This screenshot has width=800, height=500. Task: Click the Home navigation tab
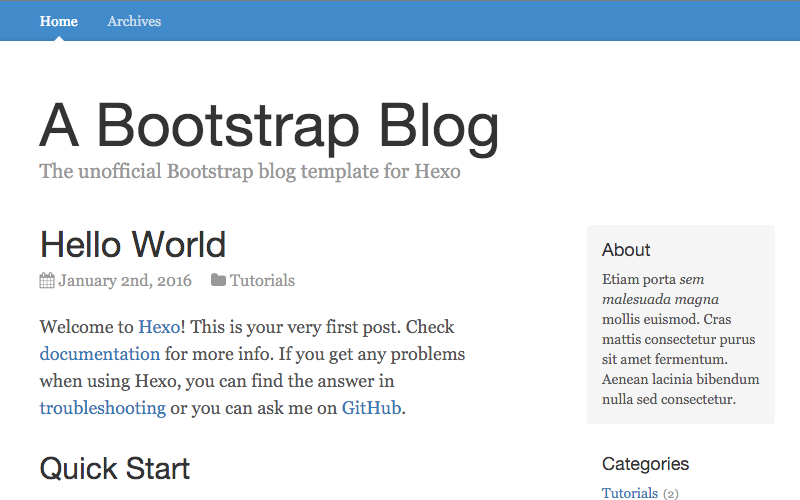point(59,21)
